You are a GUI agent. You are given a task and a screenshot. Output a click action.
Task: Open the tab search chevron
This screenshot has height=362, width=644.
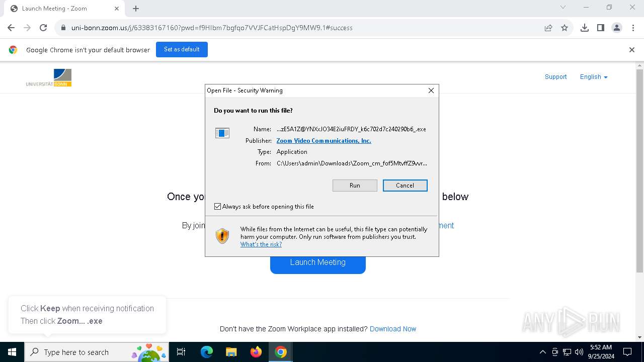pyautogui.click(x=563, y=7)
